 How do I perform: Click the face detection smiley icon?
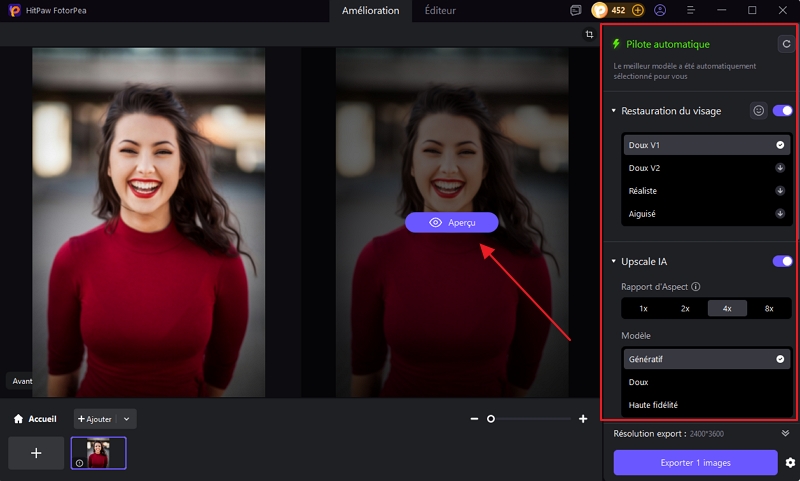(x=759, y=111)
